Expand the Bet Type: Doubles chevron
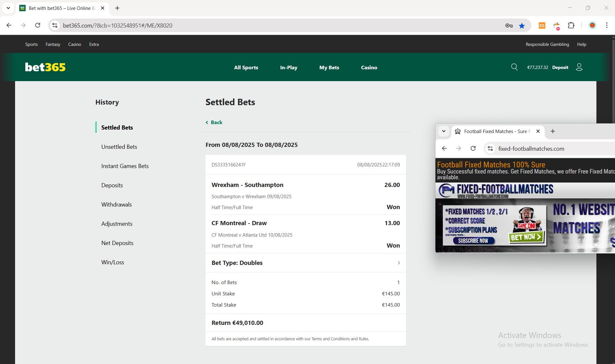This screenshot has height=364, width=615. pos(399,263)
